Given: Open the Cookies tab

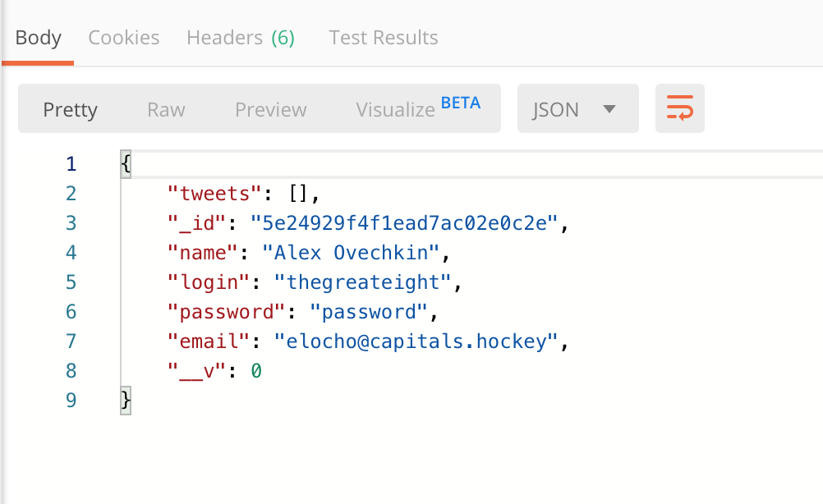Looking at the screenshot, I should (x=124, y=38).
